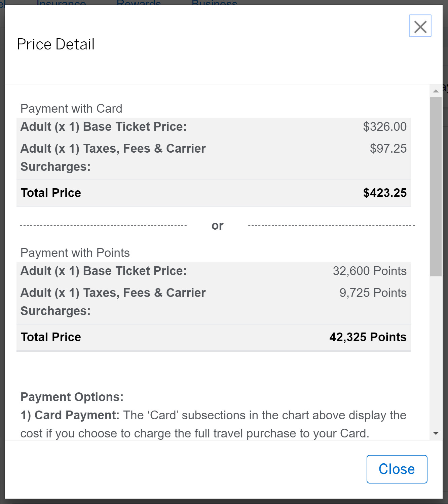Click the Payment with Card section label

[71, 109]
